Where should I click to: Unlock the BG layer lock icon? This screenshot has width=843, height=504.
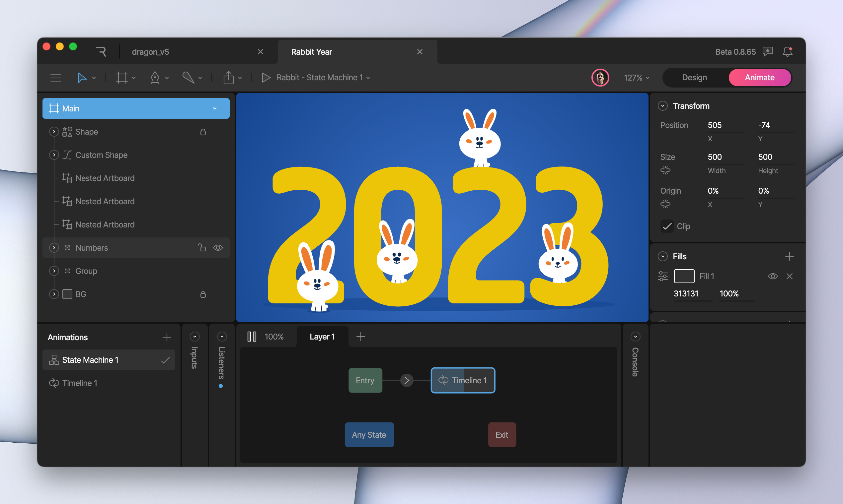pos(203,294)
